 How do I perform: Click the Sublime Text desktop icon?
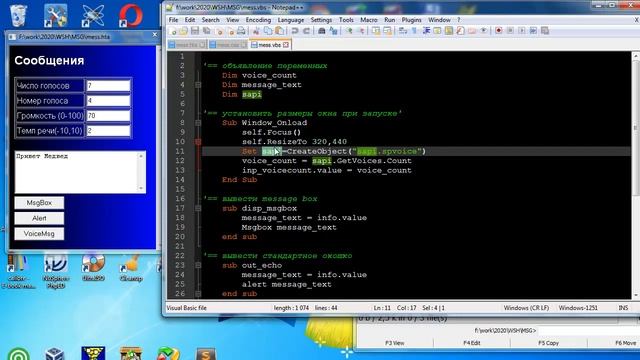click(205, 353)
